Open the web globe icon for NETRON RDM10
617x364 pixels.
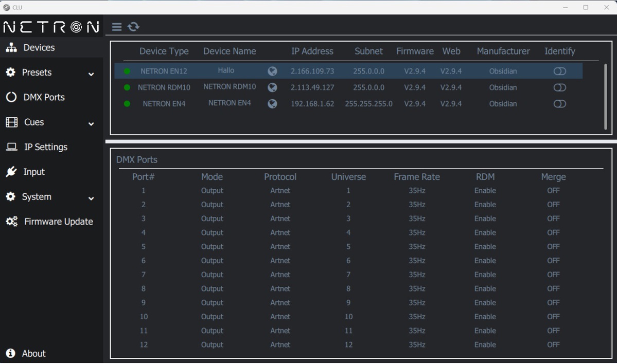tap(272, 87)
